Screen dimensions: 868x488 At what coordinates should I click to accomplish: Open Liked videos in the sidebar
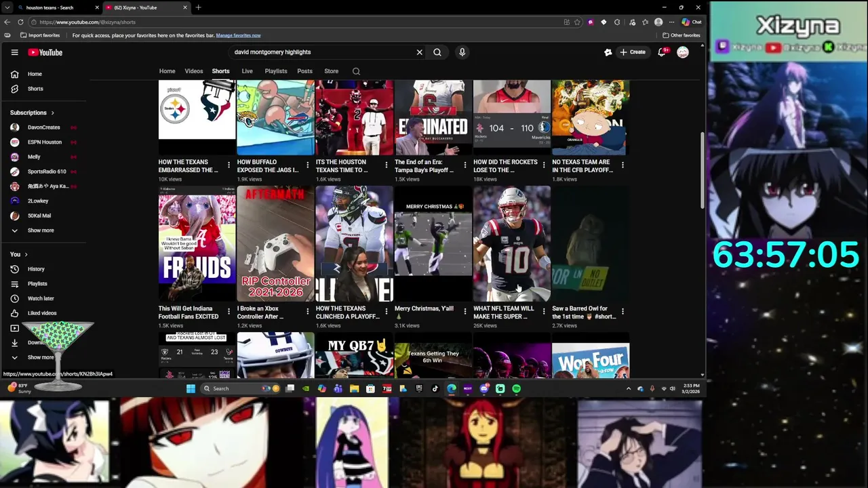[x=42, y=313]
